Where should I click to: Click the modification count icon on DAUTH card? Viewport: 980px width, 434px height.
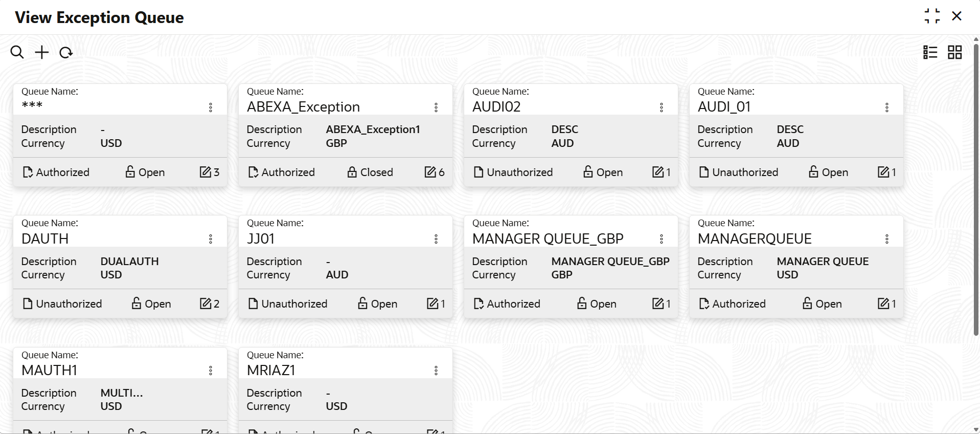pos(206,303)
